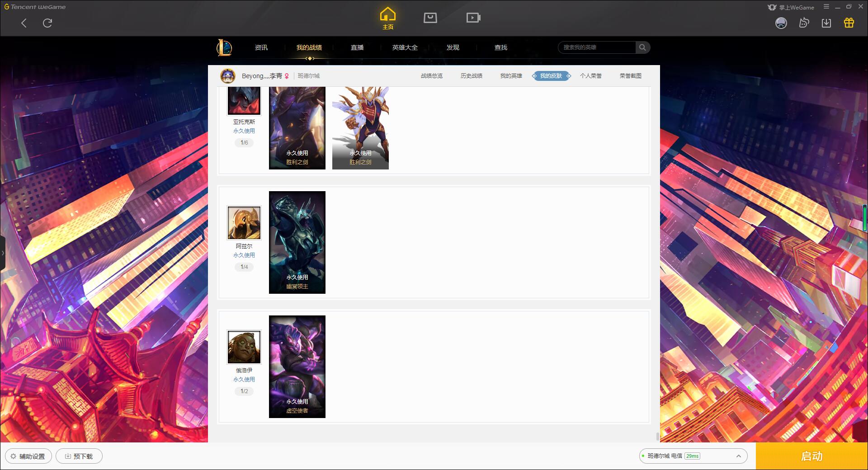Open the 查找 tab
Screen dimensions: 868x470
click(x=501, y=47)
